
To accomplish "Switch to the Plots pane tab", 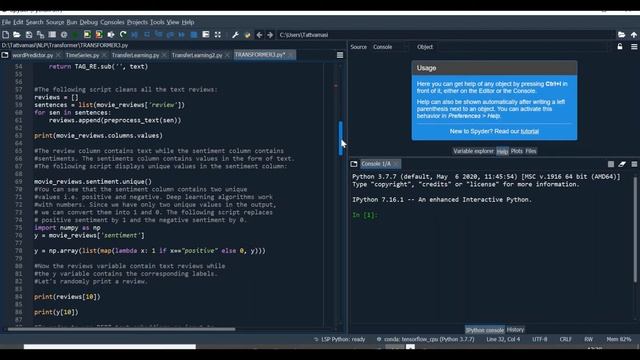I will click(x=516, y=151).
